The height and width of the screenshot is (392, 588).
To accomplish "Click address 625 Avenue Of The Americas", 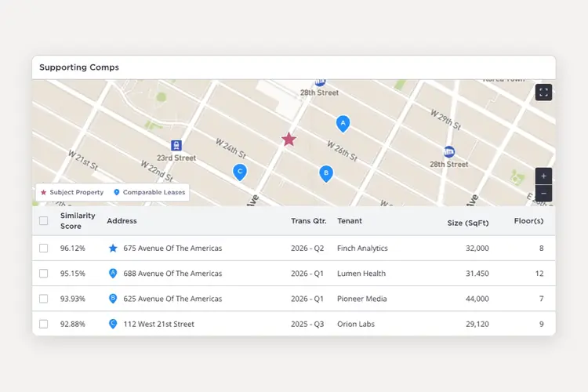I will click(x=172, y=299).
